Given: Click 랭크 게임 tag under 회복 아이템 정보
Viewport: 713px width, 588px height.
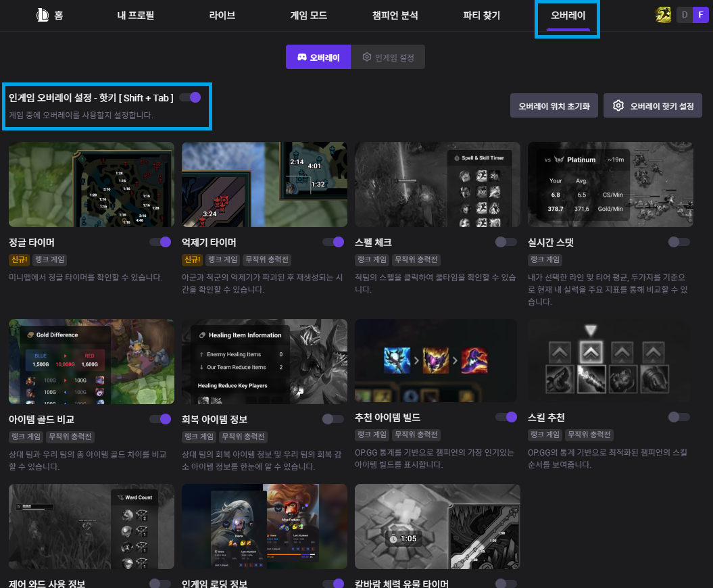Looking at the screenshot, I should tap(199, 437).
